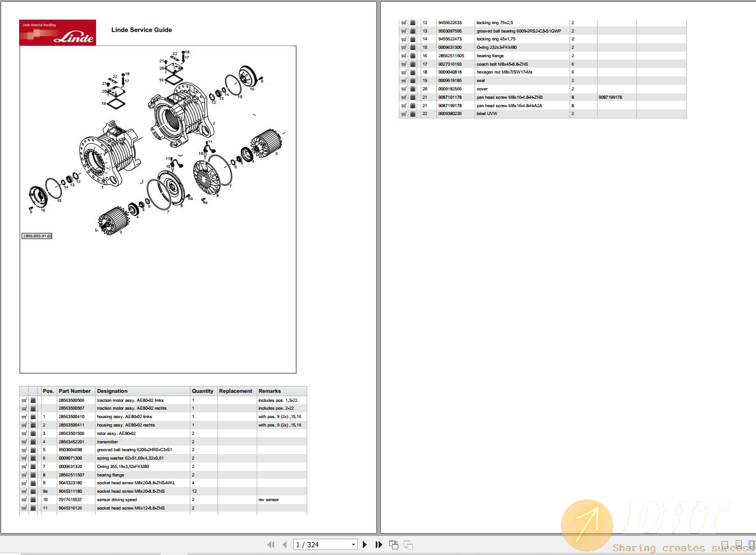The width and height of the screenshot is (756, 555).
Task: Click 'includes pos. 1,3-22' remark
Action: (x=278, y=400)
